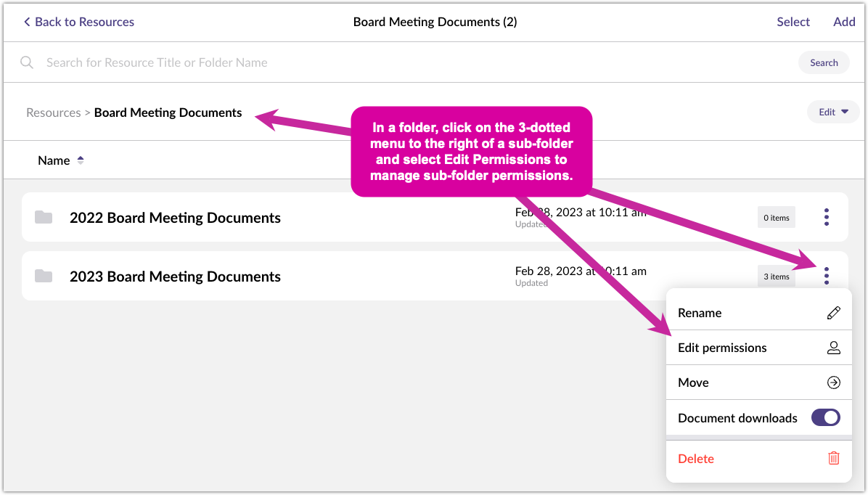Screen dimensions: 868x495
Task: Click the back chevron icon
Action: click(27, 22)
